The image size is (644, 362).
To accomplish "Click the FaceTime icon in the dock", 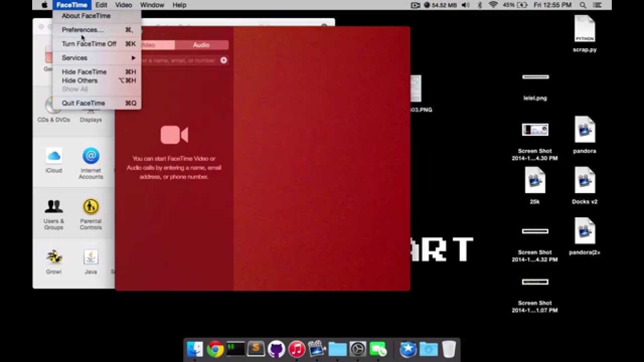I will pyautogui.click(x=378, y=349).
